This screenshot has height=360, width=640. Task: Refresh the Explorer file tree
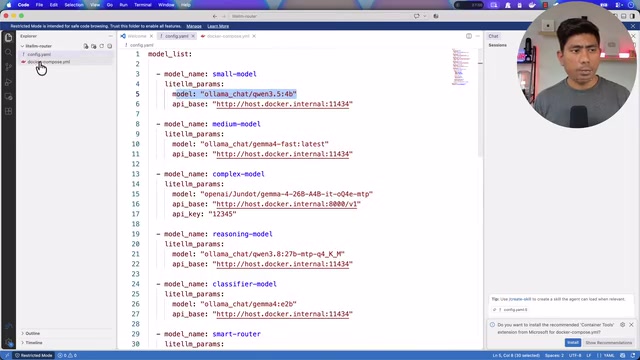tap(102, 46)
